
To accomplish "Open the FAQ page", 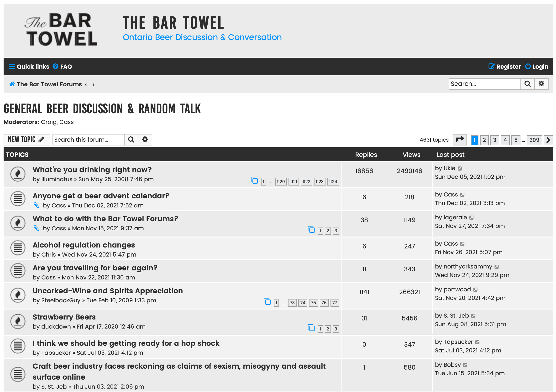I will (x=63, y=67).
